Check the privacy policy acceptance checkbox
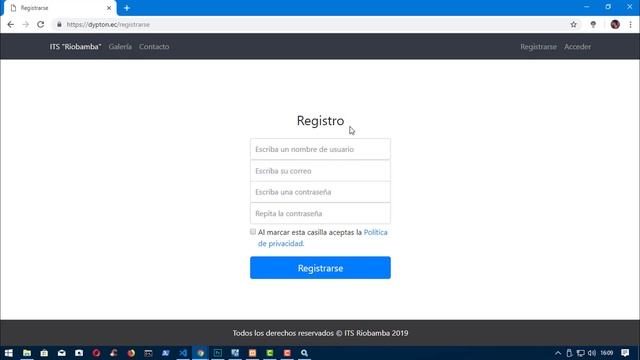 (x=253, y=232)
